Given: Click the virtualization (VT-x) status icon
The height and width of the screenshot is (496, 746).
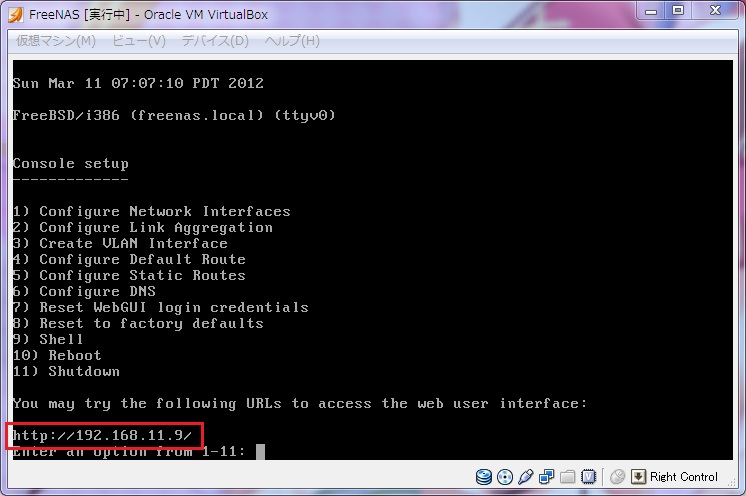Looking at the screenshot, I should coord(589,477).
